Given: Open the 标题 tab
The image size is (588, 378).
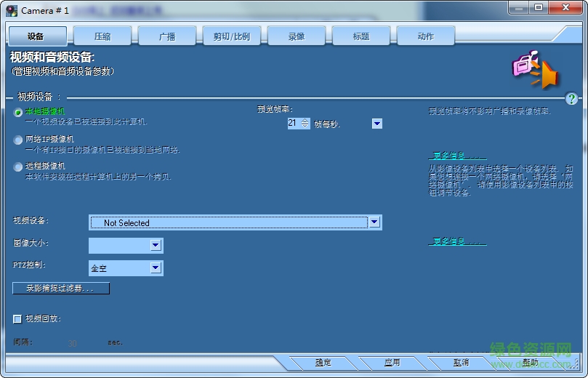Looking at the screenshot, I should [x=361, y=36].
